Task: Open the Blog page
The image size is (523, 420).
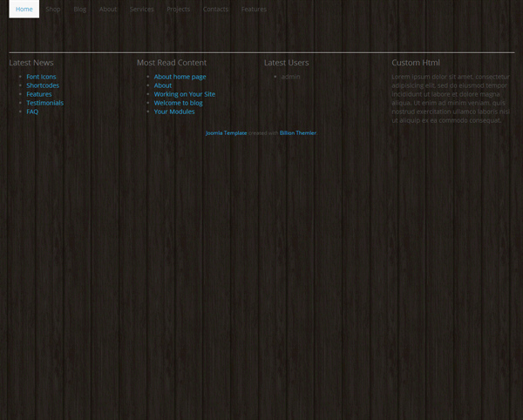Action: (80, 10)
